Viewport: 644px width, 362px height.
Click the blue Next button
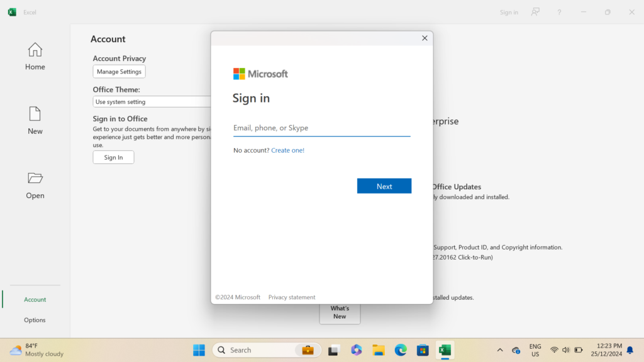point(384,186)
